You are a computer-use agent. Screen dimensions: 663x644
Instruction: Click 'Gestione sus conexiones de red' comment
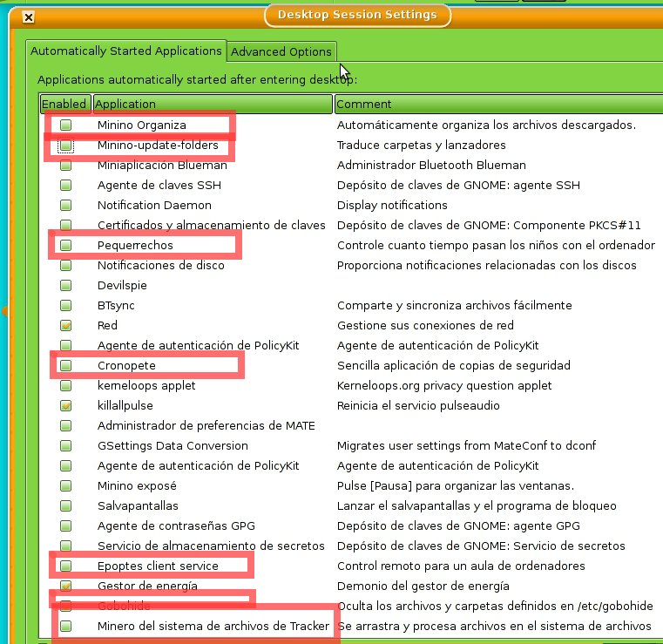(x=425, y=325)
